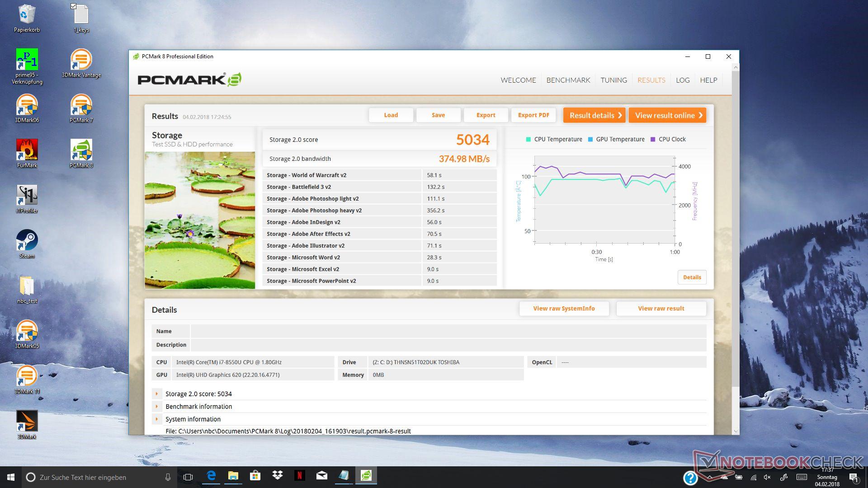The height and width of the screenshot is (488, 868).
Task: Open the FurMark desktop icon
Action: click(27, 150)
